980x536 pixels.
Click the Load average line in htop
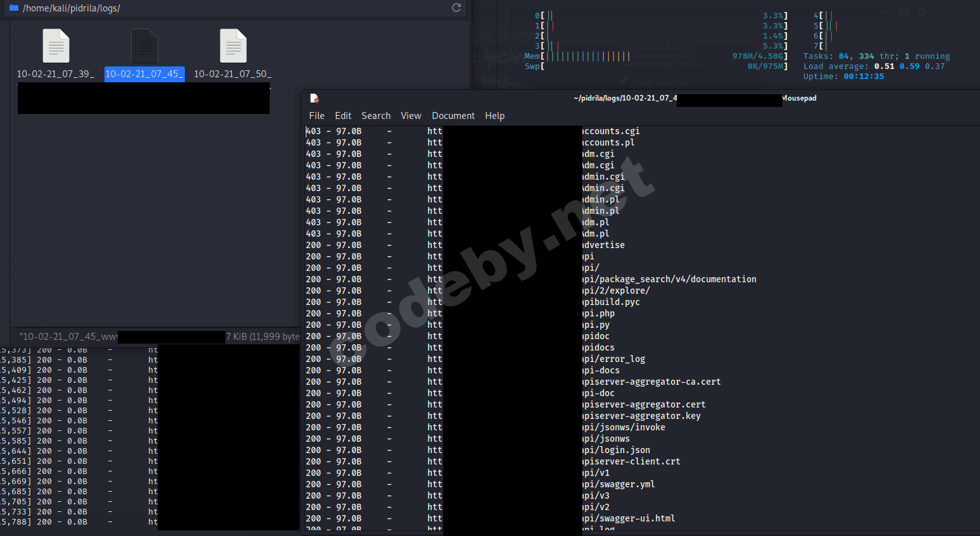[x=874, y=66]
